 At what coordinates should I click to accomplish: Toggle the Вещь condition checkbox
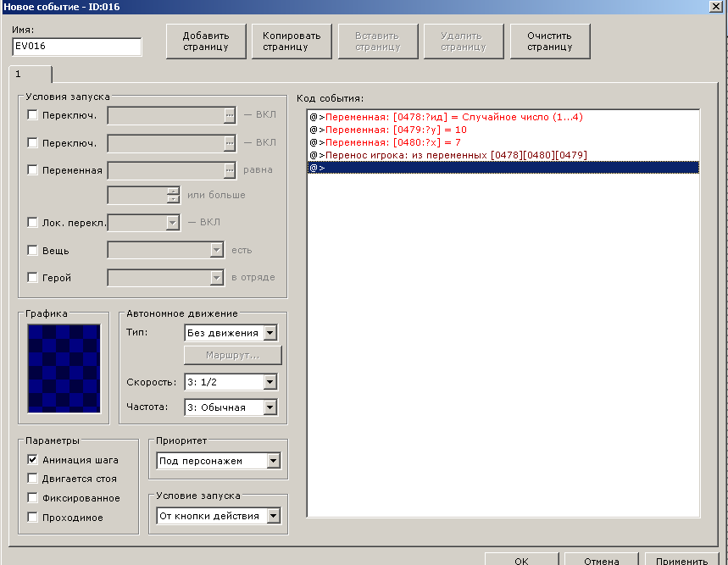(33, 251)
